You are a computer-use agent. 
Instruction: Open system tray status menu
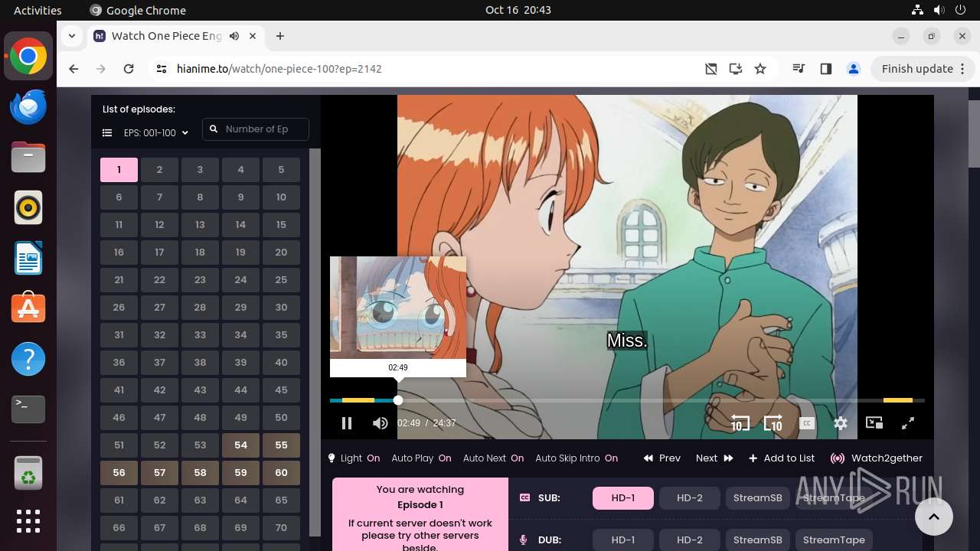939,10
